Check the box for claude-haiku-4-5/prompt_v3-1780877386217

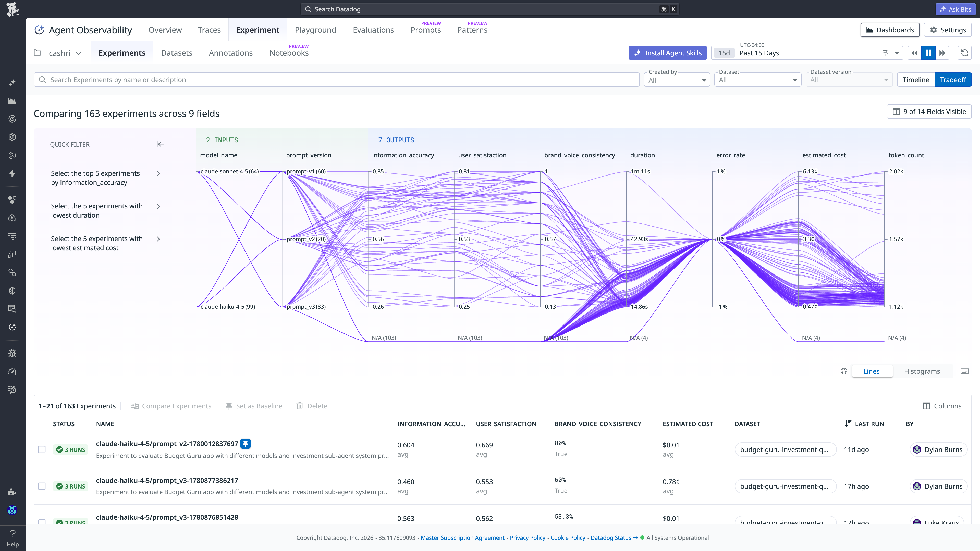(42, 486)
